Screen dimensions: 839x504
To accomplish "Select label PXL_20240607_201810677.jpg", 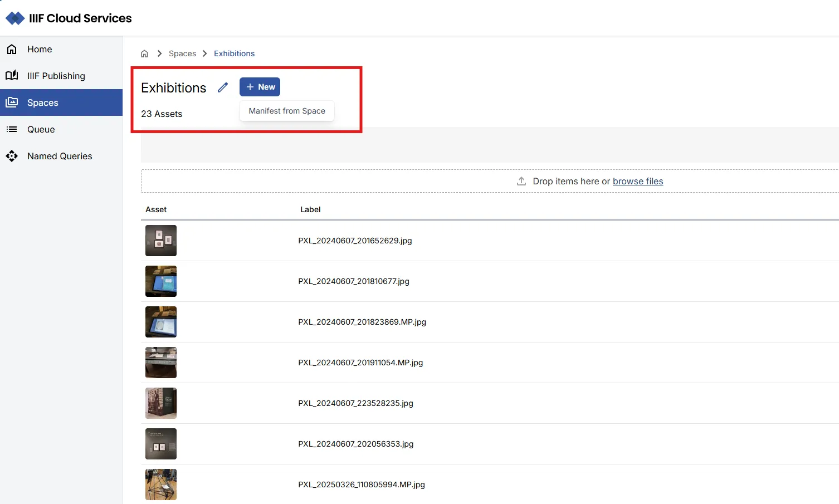I will [x=354, y=281].
